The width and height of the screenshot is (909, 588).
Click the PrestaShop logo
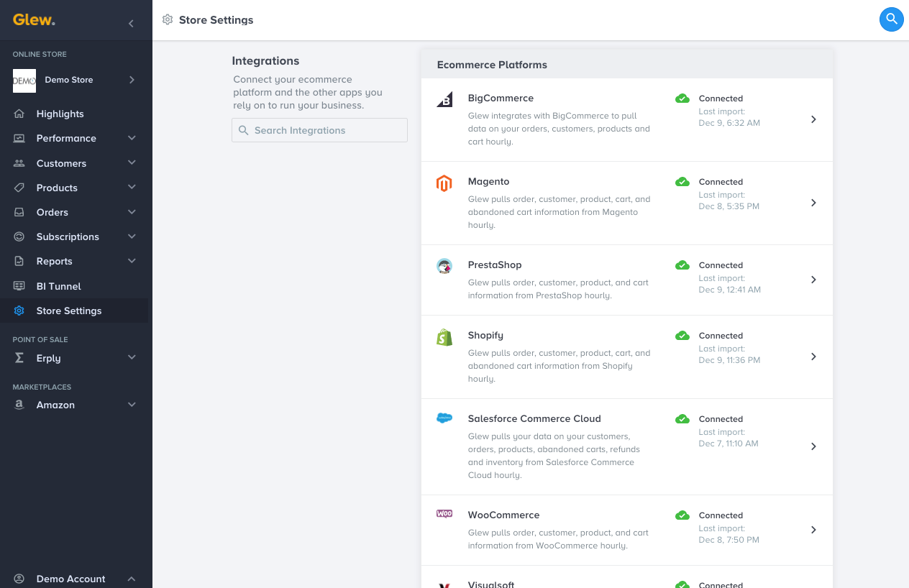tap(444, 267)
